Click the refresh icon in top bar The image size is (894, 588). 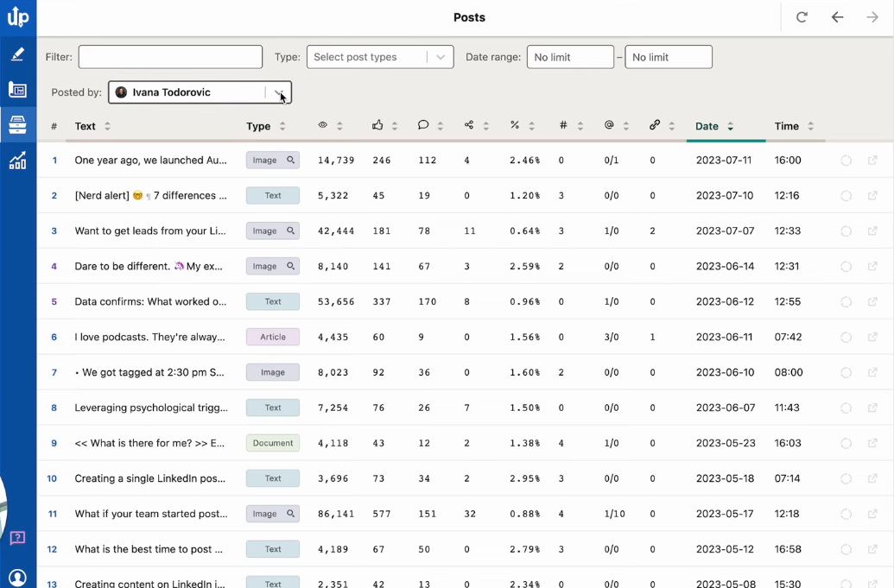coord(802,17)
